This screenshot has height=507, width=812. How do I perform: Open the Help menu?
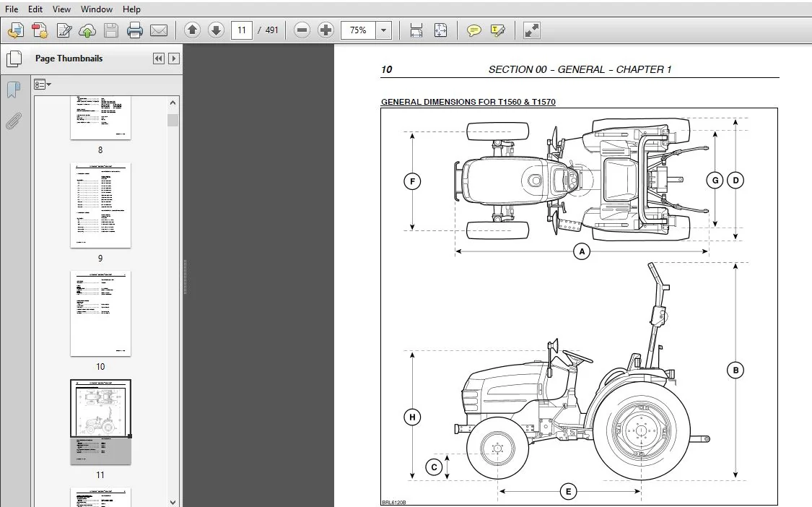(131, 9)
